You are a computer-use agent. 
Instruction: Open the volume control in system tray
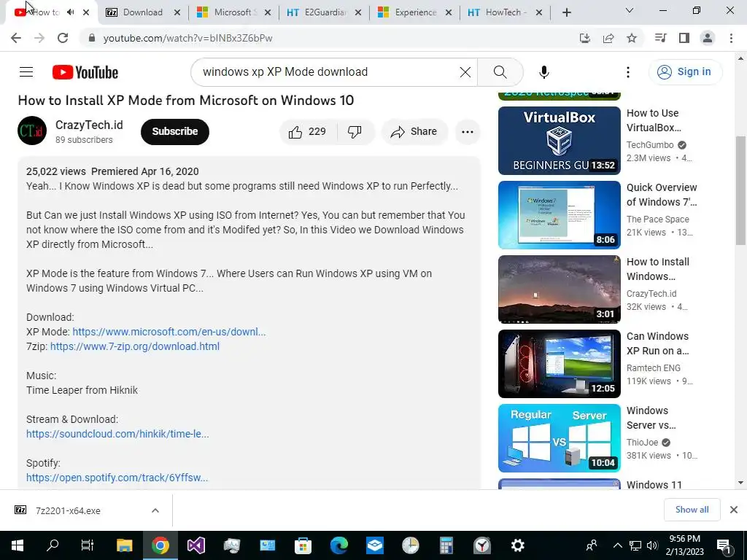tap(652, 545)
